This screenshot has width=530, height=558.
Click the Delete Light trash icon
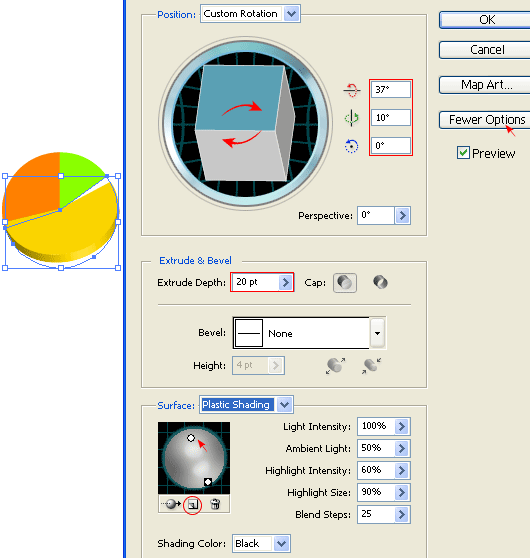(x=215, y=504)
